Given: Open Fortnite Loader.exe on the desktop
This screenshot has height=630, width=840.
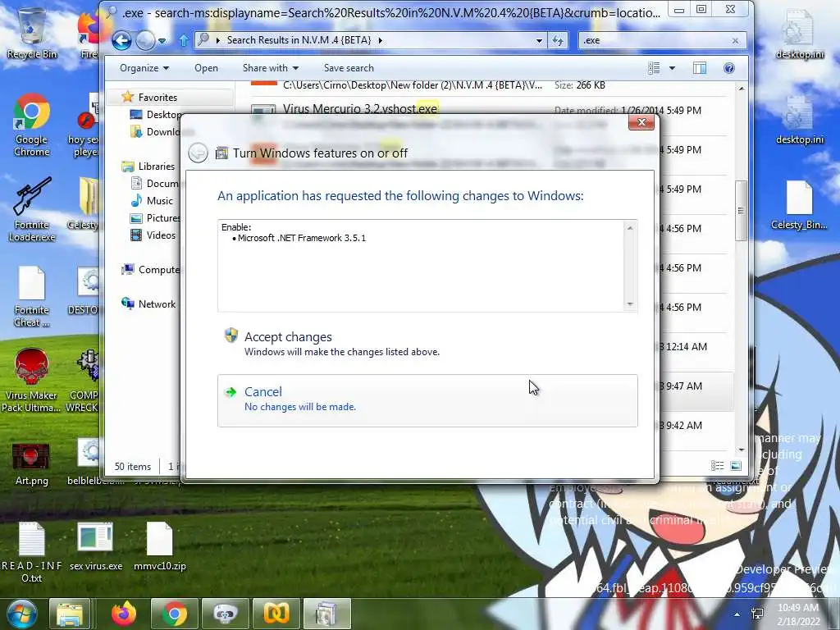Looking at the screenshot, I should (31, 210).
